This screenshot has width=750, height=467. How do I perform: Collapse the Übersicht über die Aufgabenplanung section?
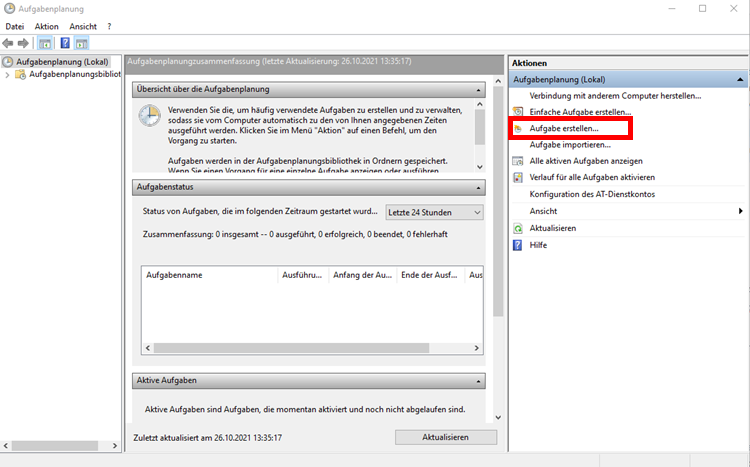pyautogui.click(x=479, y=90)
